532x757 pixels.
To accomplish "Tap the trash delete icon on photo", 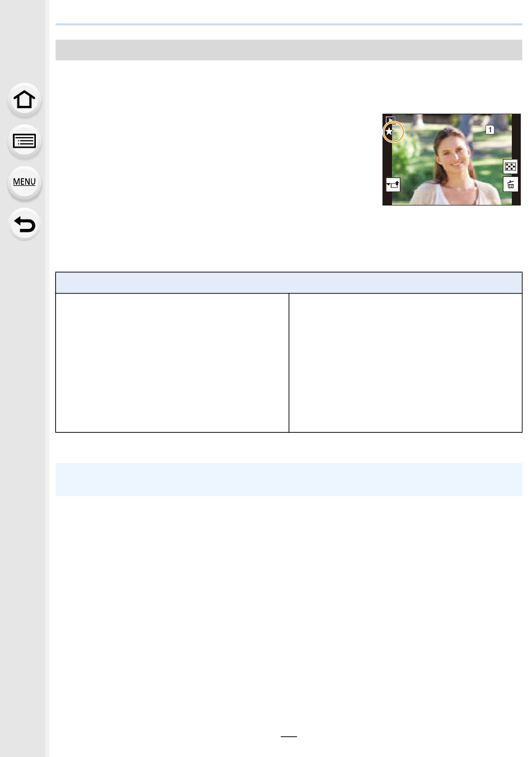I will 510,184.
